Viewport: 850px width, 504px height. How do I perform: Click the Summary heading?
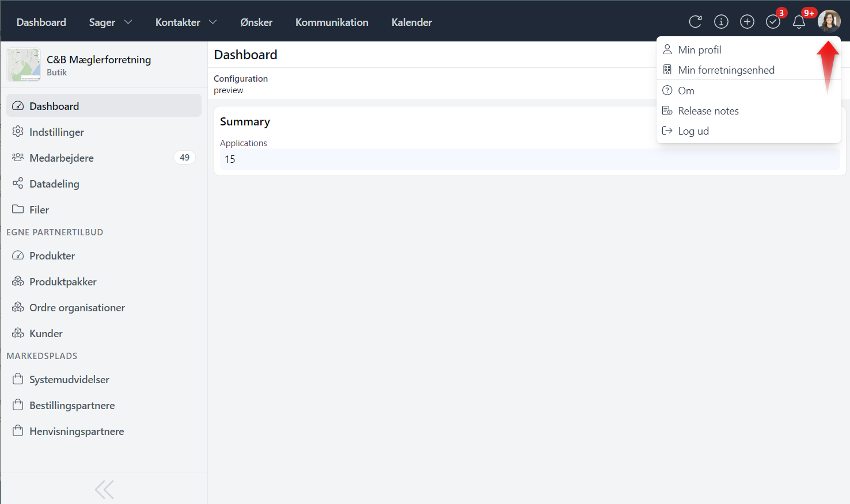[245, 121]
